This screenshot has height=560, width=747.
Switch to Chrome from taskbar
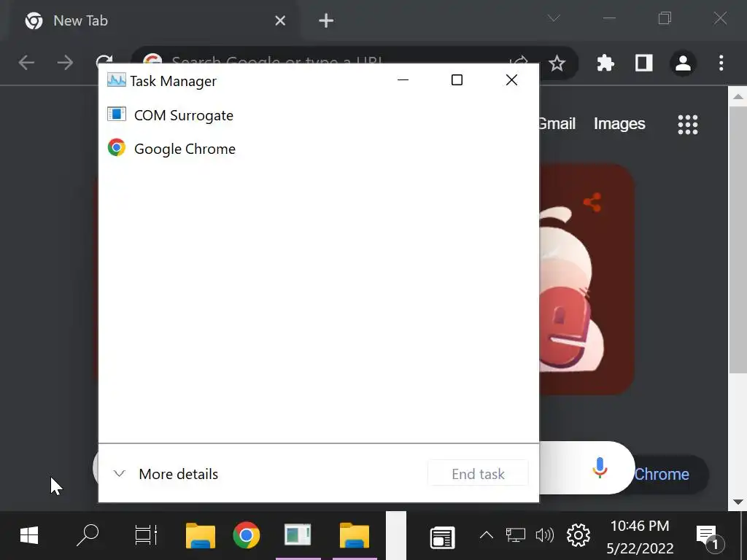pyautogui.click(x=247, y=536)
